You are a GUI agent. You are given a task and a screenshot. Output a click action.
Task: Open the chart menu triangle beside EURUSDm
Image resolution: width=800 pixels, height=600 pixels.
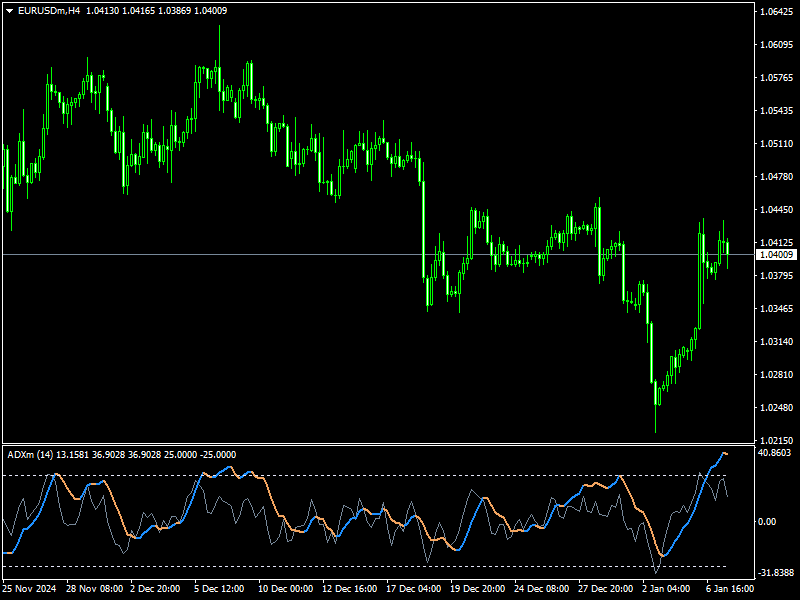tap(9, 11)
